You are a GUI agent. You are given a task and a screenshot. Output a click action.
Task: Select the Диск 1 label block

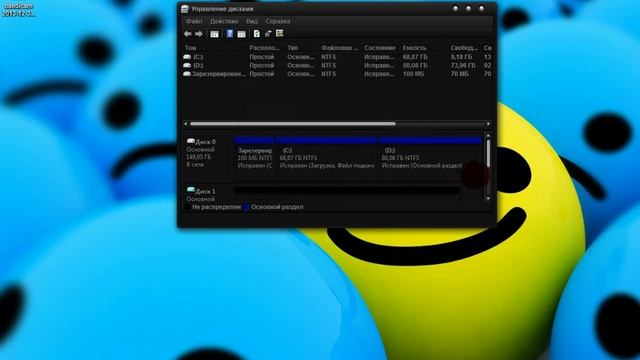tap(208, 194)
